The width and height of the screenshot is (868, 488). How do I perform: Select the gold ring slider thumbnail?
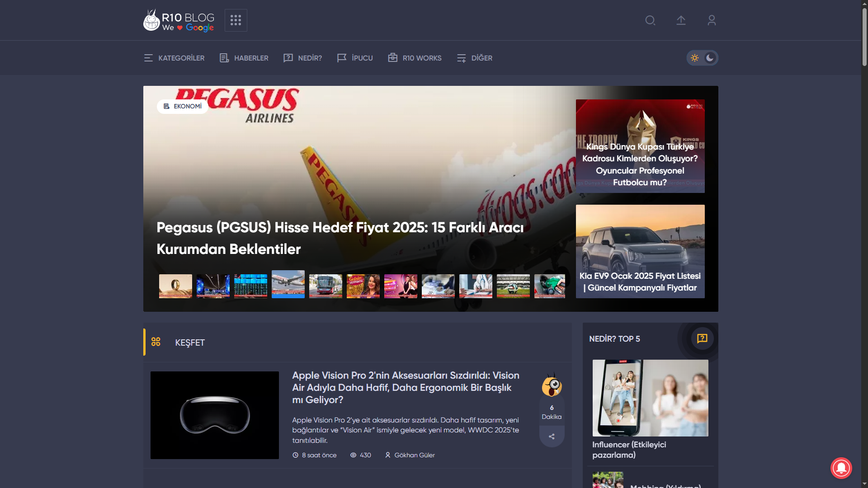pyautogui.click(x=175, y=286)
